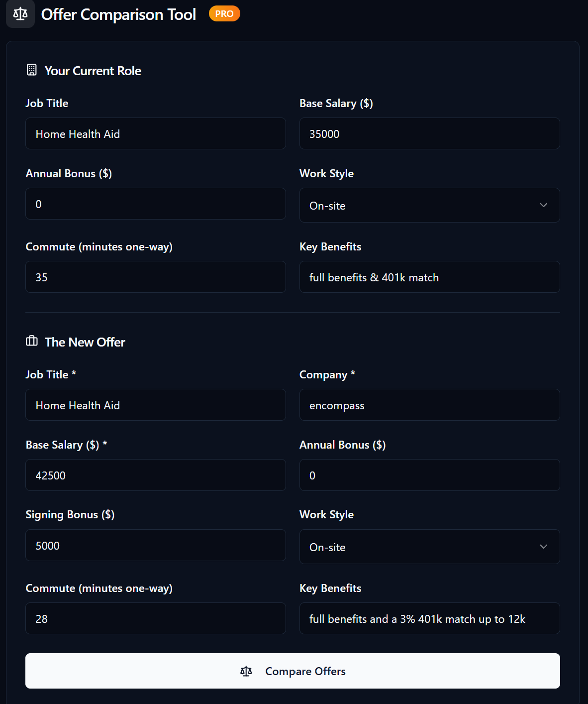The image size is (588, 704).
Task: Click the Base Salary field showing 35000
Action: pyautogui.click(x=429, y=133)
